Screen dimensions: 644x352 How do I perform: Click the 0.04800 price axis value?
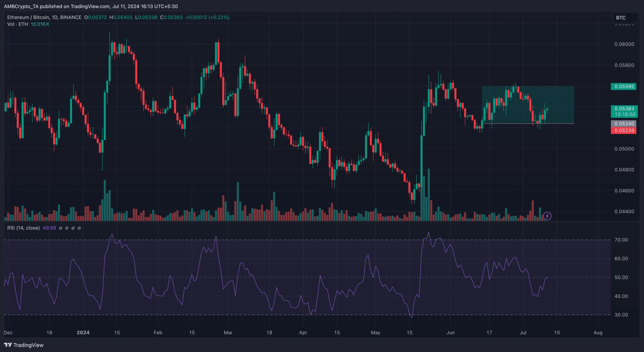[624, 170]
